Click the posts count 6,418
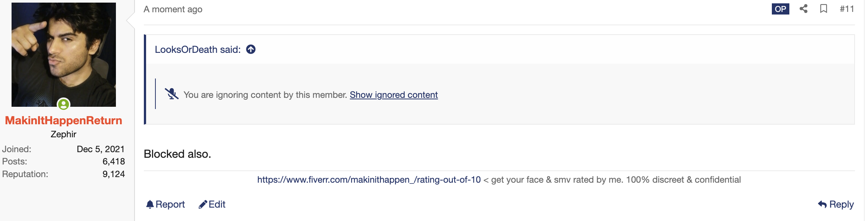Screen dimensions: 868x221 pyautogui.click(x=114, y=161)
